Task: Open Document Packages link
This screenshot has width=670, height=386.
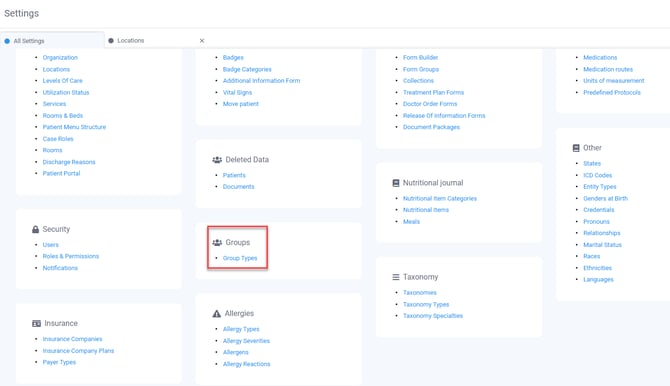Action: tap(431, 127)
